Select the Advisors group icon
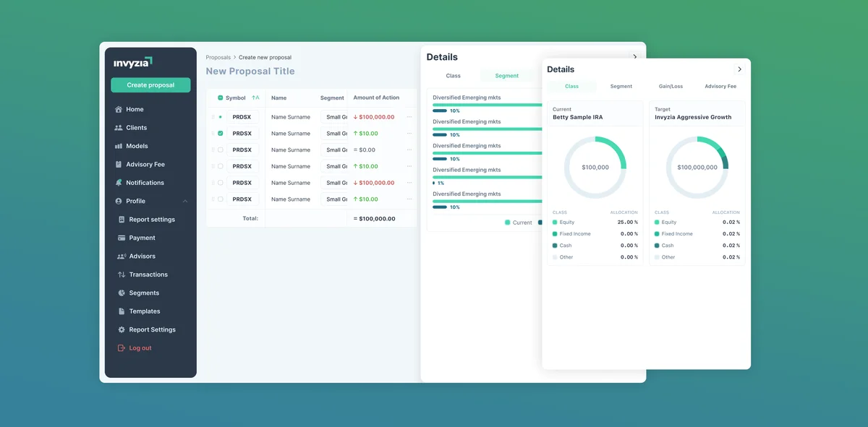This screenshot has height=427, width=868. coord(122,256)
